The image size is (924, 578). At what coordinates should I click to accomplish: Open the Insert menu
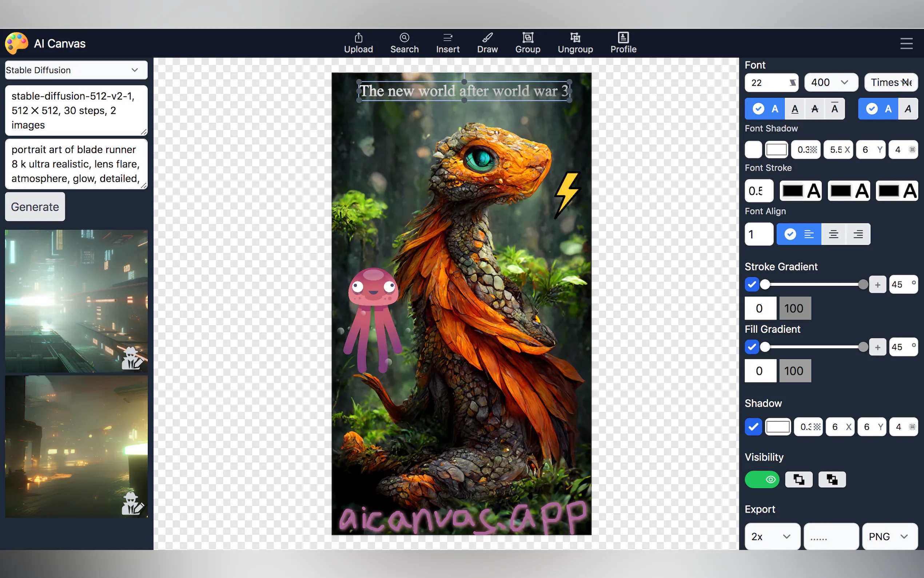447,43
